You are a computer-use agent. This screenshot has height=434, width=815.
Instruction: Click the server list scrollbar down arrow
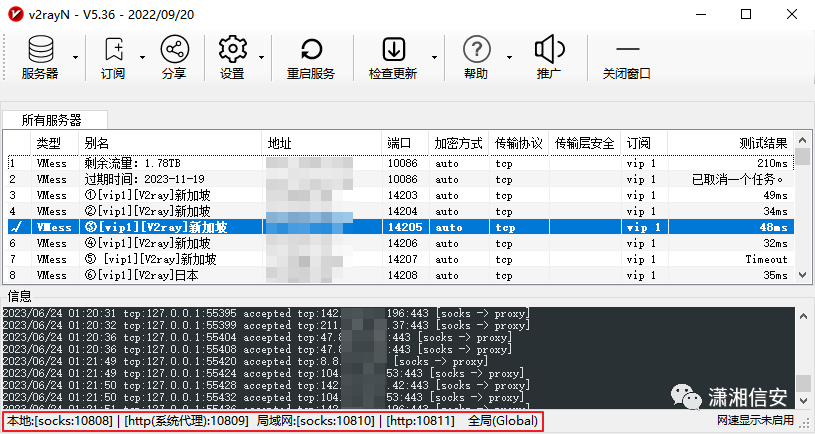(x=803, y=275)
